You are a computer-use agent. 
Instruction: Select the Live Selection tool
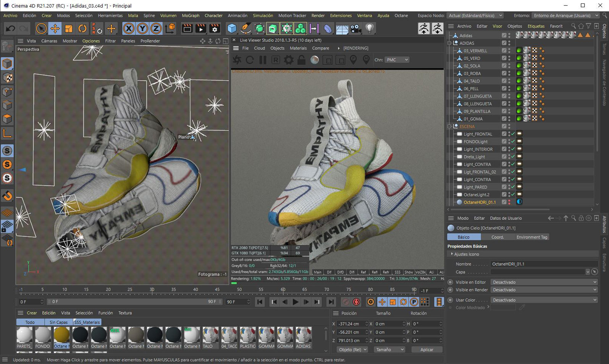pos(41,28)
